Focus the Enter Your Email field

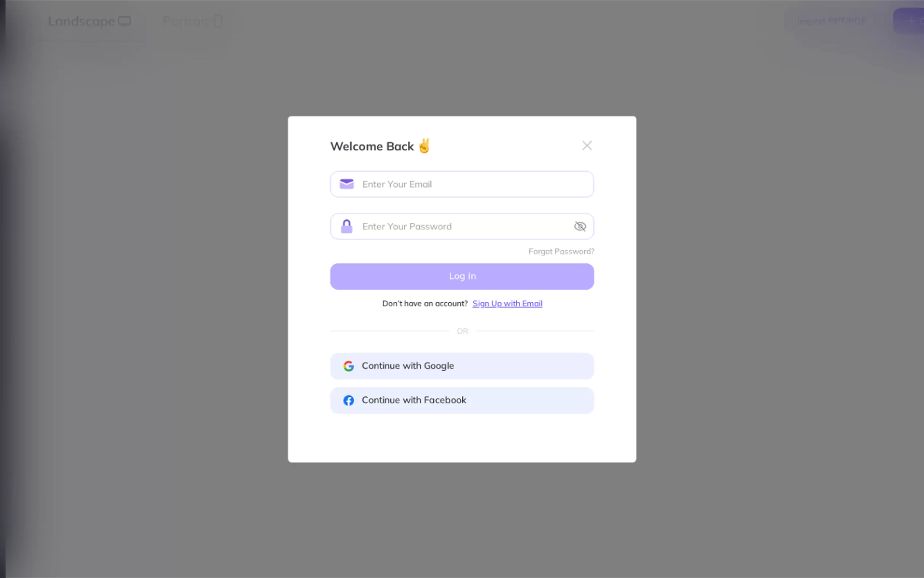(x=462, y=184)
